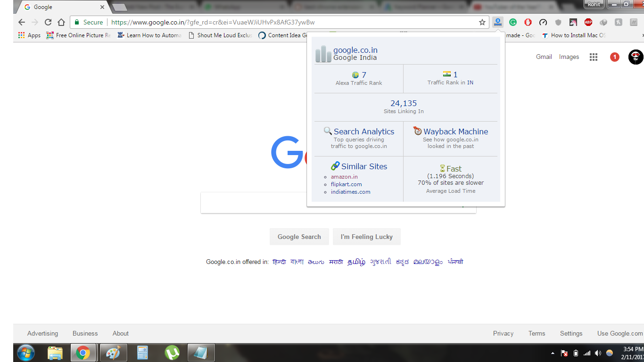This screenshot has height=362, width=644.
Task: Reload the current page
Action: coord(48,22)
